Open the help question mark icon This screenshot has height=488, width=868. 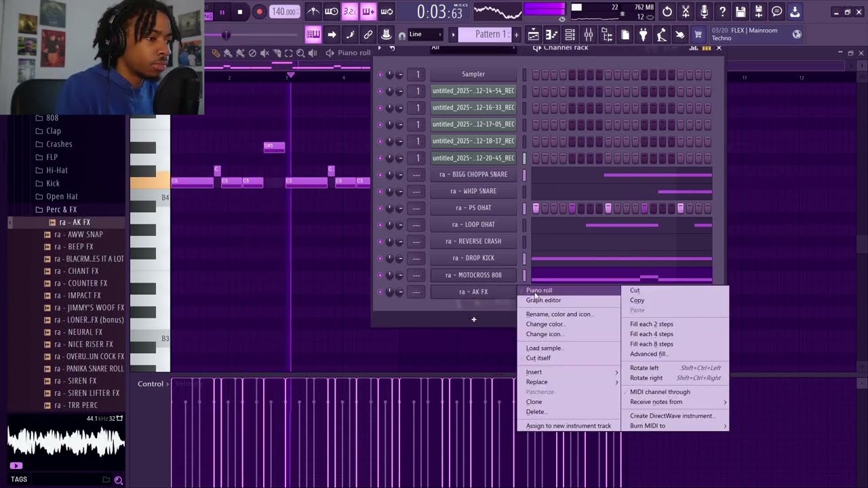click(722, 12)
